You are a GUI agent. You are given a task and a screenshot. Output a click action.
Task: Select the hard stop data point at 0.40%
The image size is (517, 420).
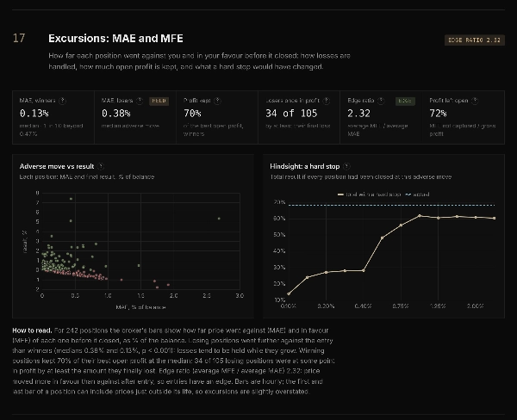click(364, 271)
